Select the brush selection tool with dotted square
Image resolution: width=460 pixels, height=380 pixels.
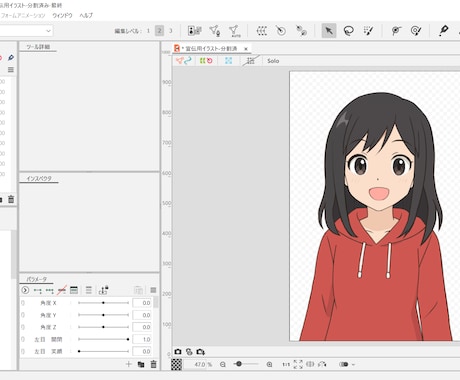coord(368,31)
